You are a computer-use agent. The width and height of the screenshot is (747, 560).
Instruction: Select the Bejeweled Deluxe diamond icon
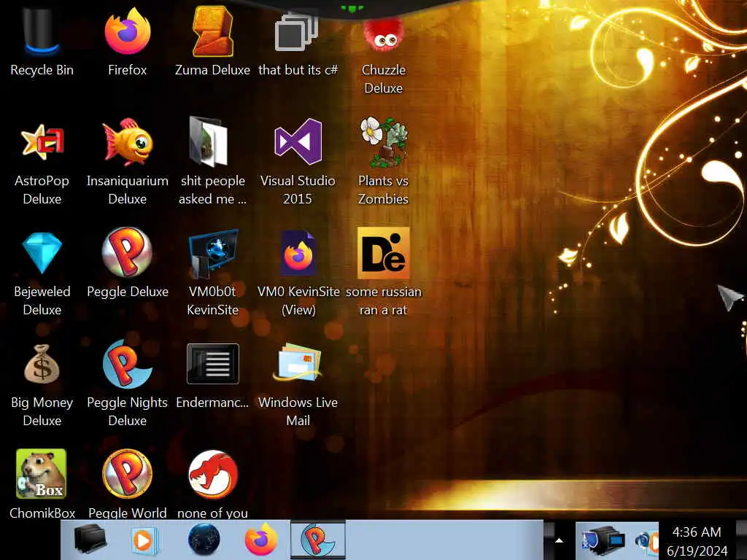coord(42,252)
